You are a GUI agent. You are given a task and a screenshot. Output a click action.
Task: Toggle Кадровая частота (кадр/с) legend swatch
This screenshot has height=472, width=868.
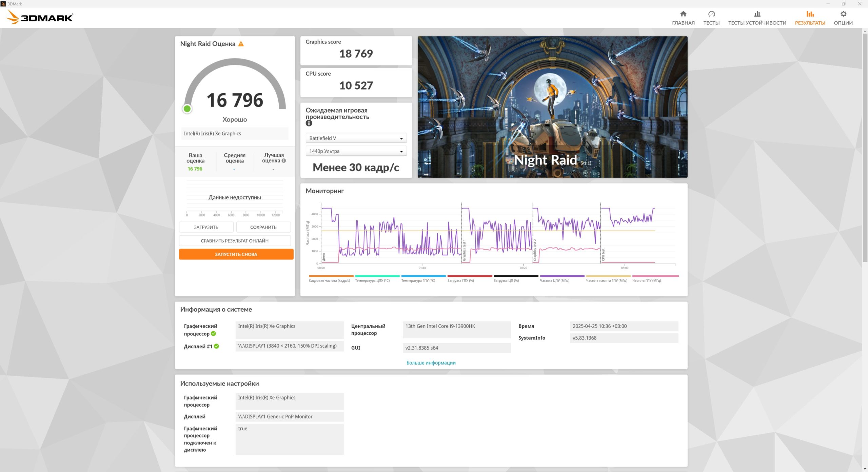(x=331, y=276)
